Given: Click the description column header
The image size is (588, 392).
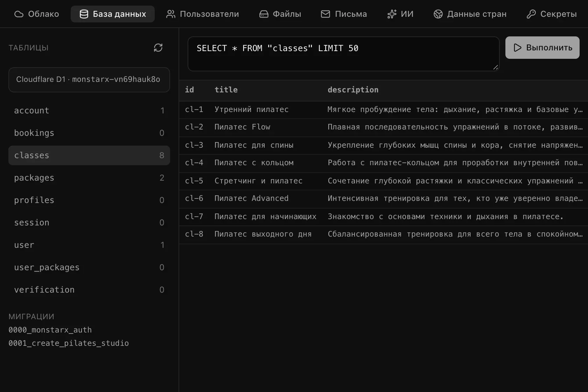Looking at the screenshot, I should (353, 90).
